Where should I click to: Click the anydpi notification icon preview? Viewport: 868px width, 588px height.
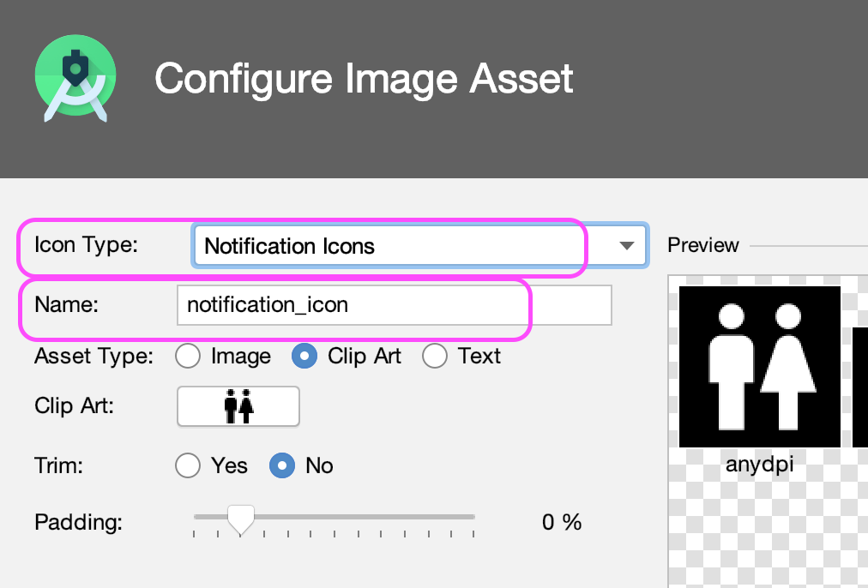[758, 365]
